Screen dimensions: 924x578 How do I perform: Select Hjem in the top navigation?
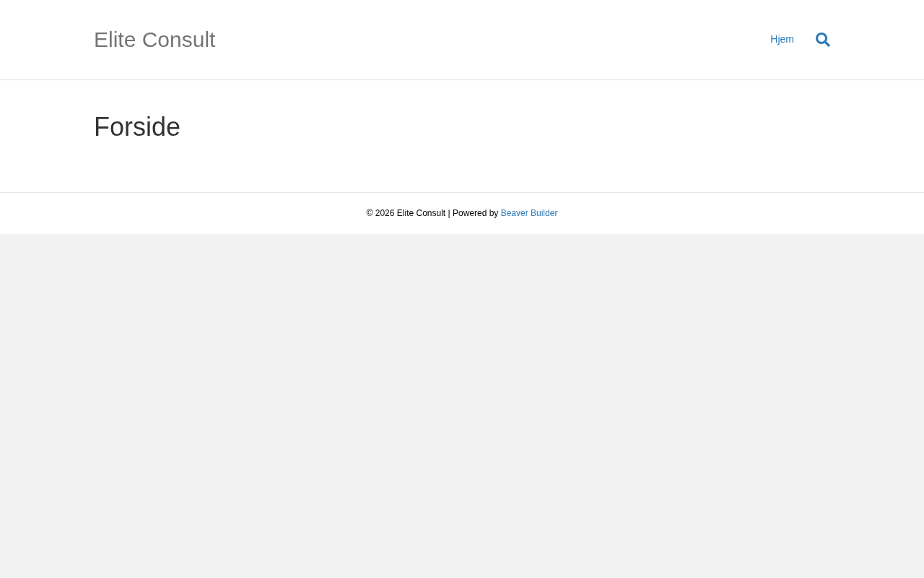point(782,39)
